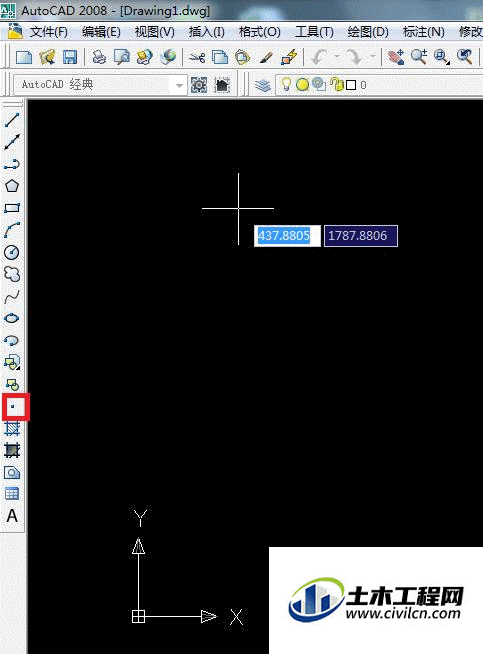Select the Polyline tool
Viewport: 483px width, 654px height.
12,164
